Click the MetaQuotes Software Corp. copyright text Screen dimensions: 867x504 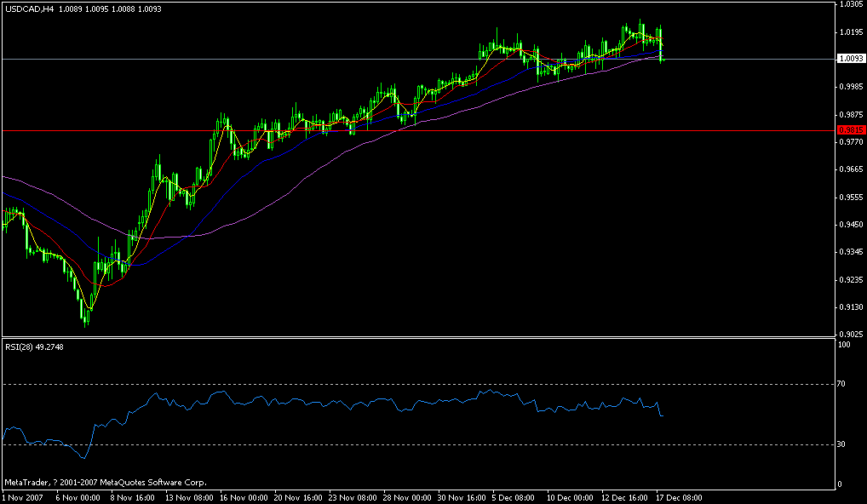(106, 482)
